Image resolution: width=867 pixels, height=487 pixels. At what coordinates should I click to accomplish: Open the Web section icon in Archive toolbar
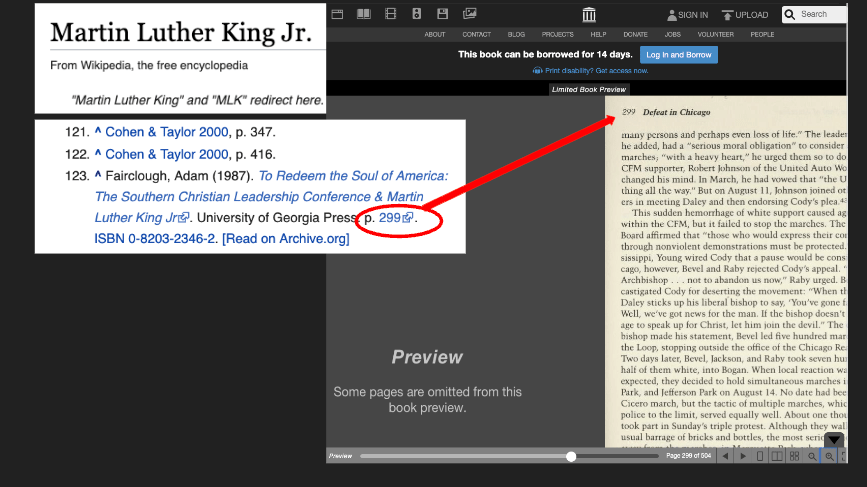point(337,14)
